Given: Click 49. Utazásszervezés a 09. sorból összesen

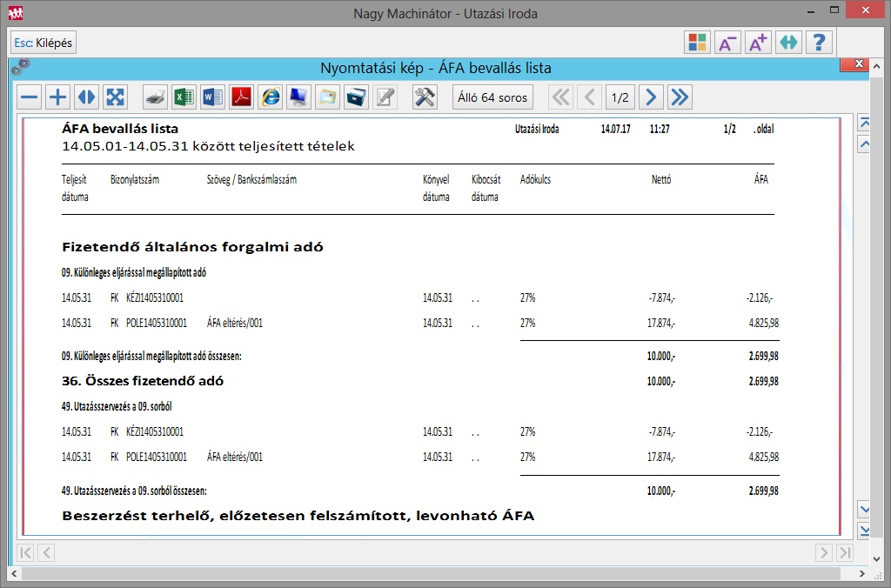Looking at the screenshot, I should click(134, 491).
